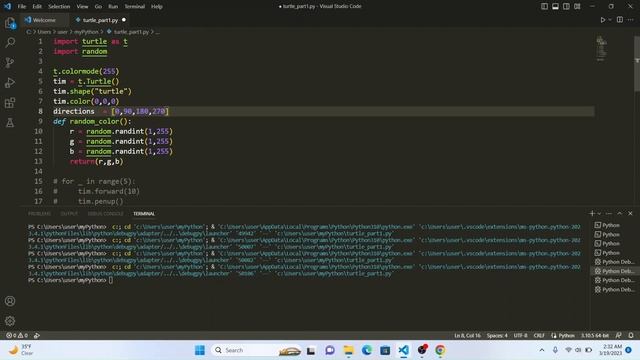Change the UTF-8 encoding in status bar

coord(520,335)
